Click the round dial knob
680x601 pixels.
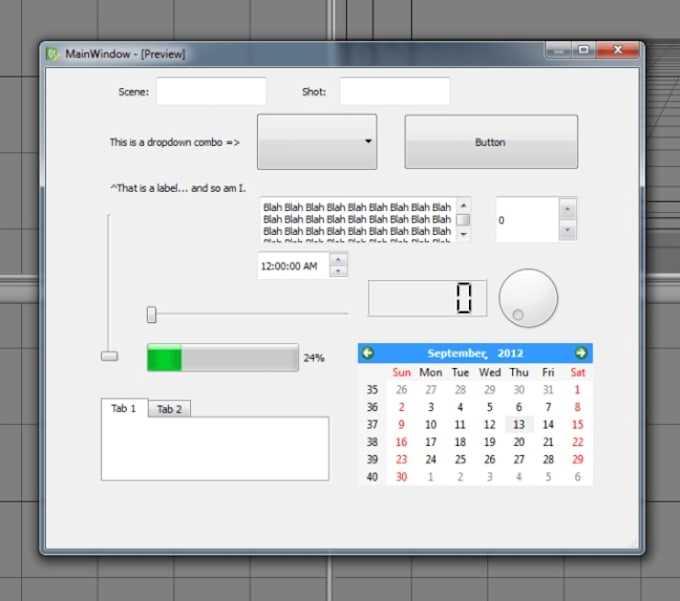tap(528, 298)
